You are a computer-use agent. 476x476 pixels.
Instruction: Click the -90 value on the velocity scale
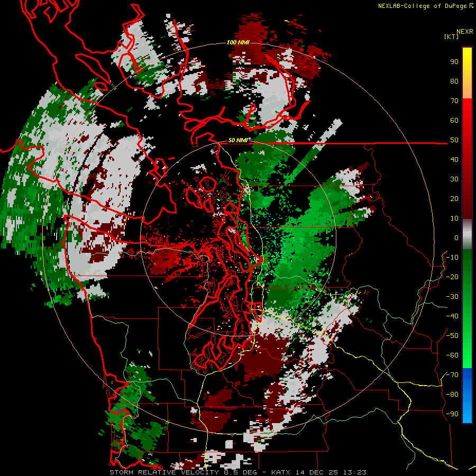point(452,414)
